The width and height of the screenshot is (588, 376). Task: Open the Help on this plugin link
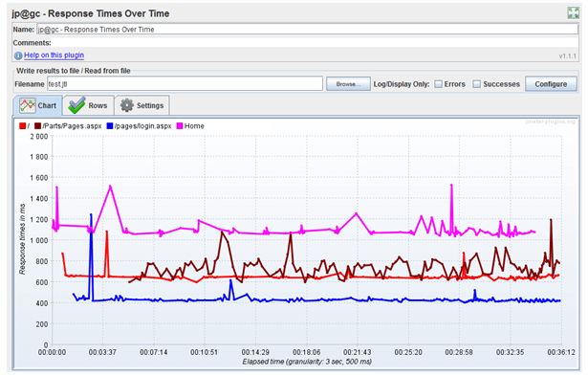point(54,55)
